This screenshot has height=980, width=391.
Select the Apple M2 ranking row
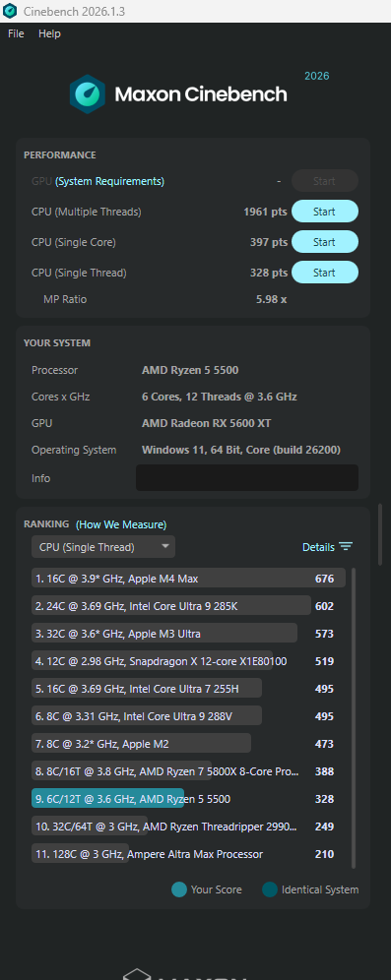(188, 744)
